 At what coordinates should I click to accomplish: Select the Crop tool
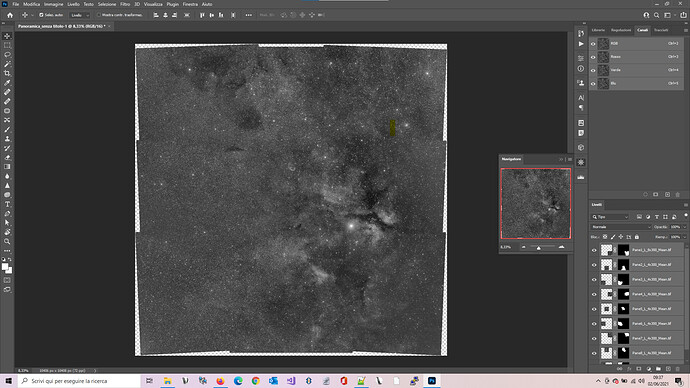click(7, 73)
